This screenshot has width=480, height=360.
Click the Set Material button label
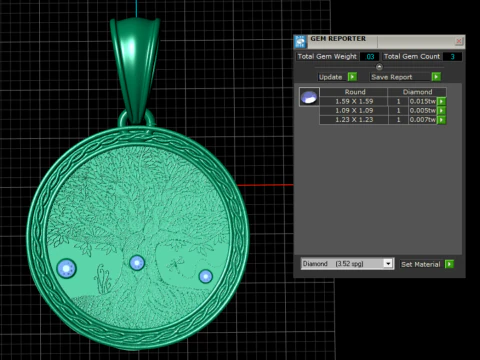[x=421, y=264]
